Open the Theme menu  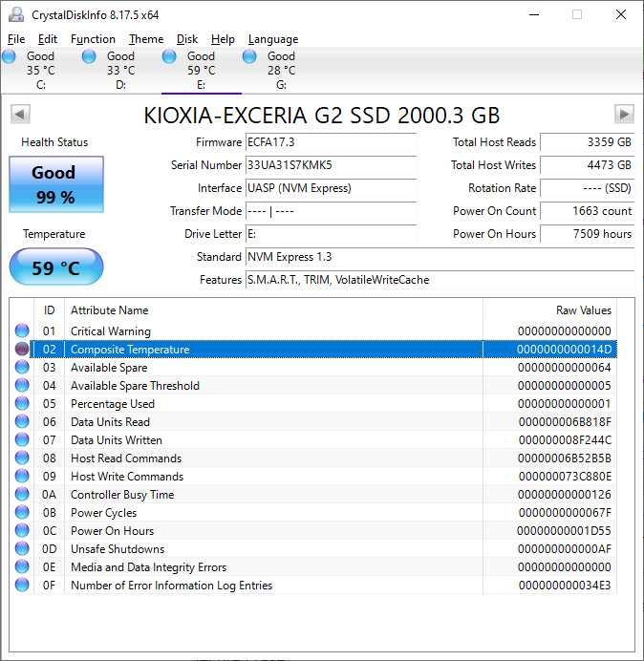click(146, 39)
